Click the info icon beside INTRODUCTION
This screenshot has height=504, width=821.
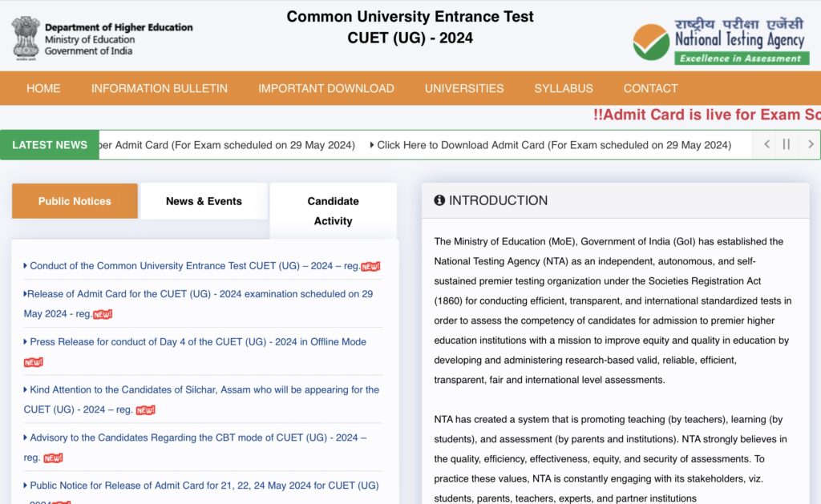click(439, 200)
